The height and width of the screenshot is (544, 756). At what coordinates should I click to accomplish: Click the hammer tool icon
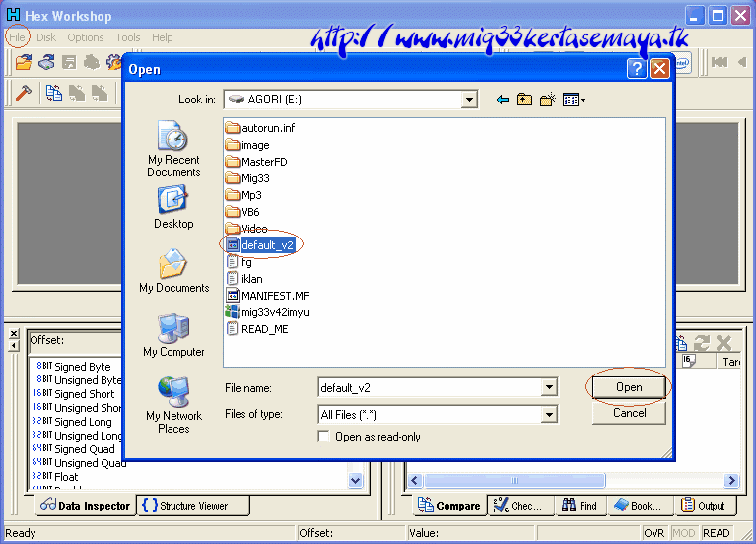[23, 92]
